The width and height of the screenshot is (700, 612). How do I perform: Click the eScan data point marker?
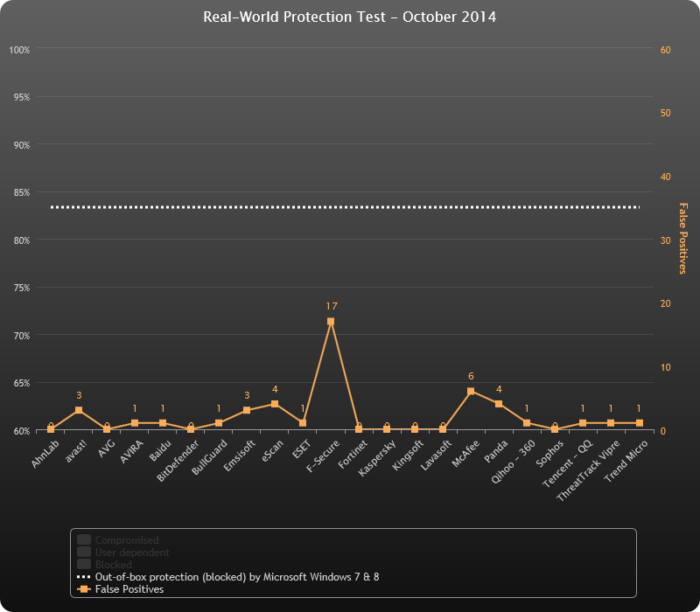[x=275, y=404]
